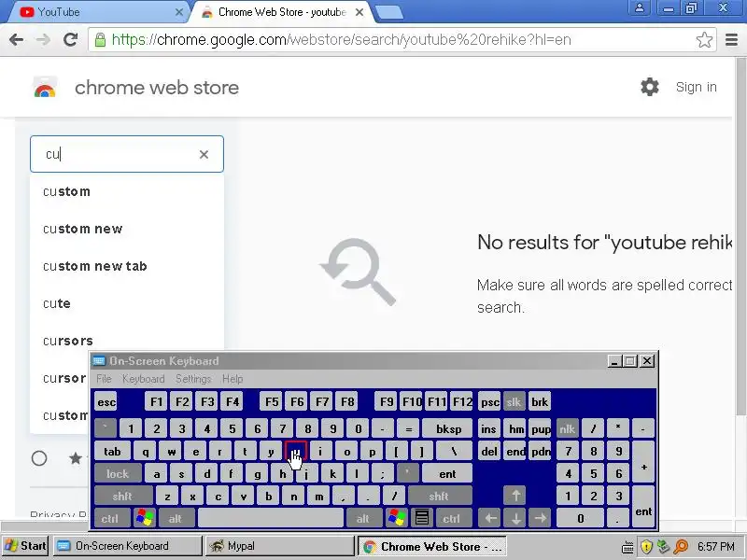
Task: Open the Help menu of On-Screen Keyboard
Action: pos(233,379)
